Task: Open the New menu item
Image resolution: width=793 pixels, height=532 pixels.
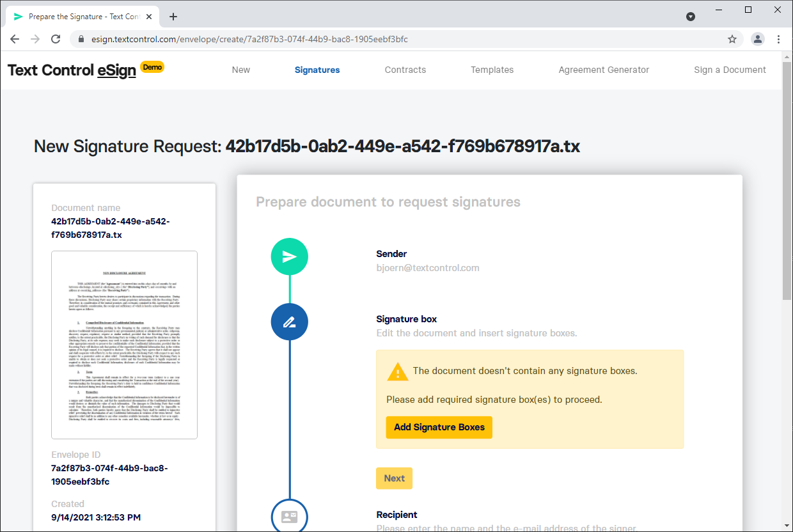Action: click(x=241, y=70)
